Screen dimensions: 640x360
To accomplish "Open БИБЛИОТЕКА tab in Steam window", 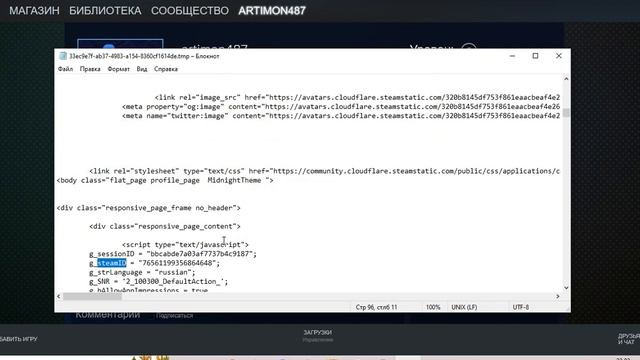I will [x=105, y=11].
